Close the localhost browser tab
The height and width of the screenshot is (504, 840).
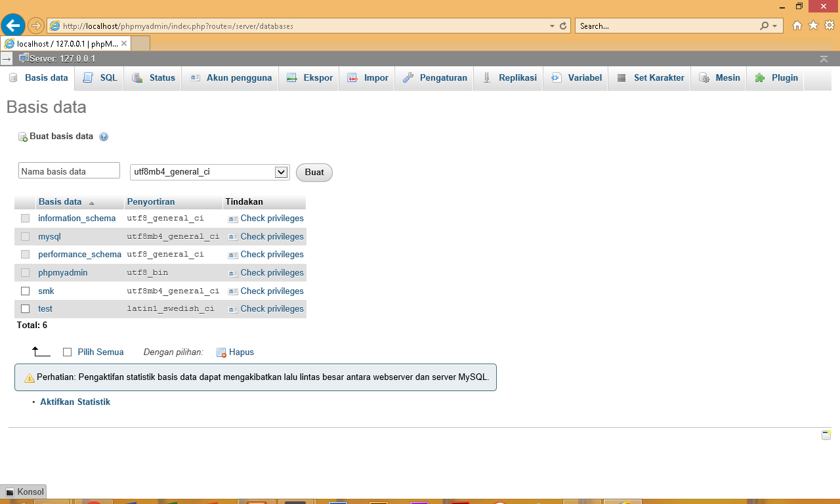[x=124, y=43]
